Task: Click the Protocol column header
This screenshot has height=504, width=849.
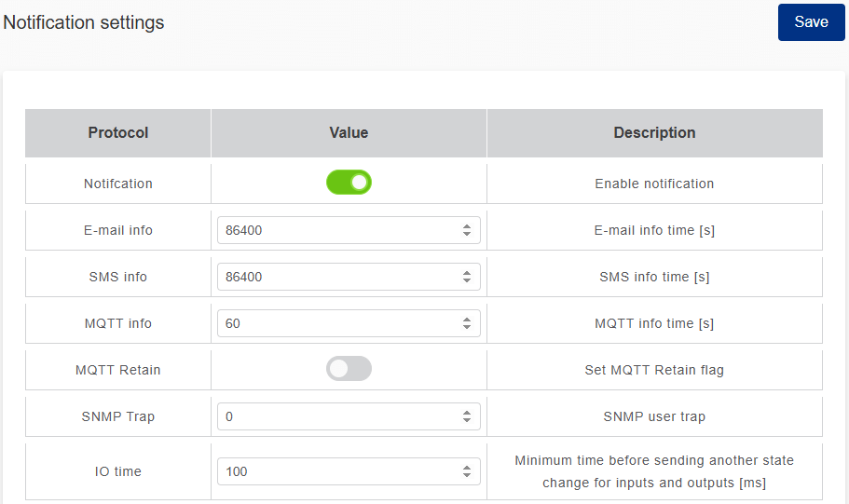Action: (x=118, y=133)
